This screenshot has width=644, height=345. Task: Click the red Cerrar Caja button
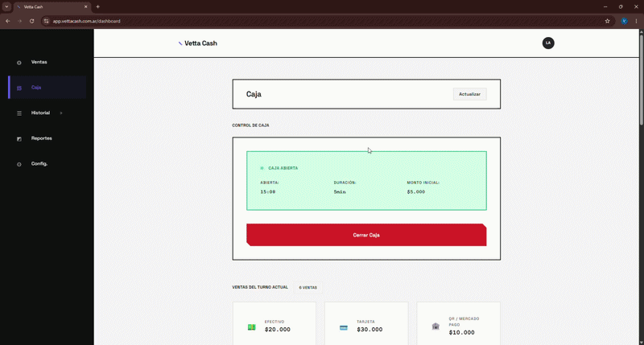tap(366, 235)
